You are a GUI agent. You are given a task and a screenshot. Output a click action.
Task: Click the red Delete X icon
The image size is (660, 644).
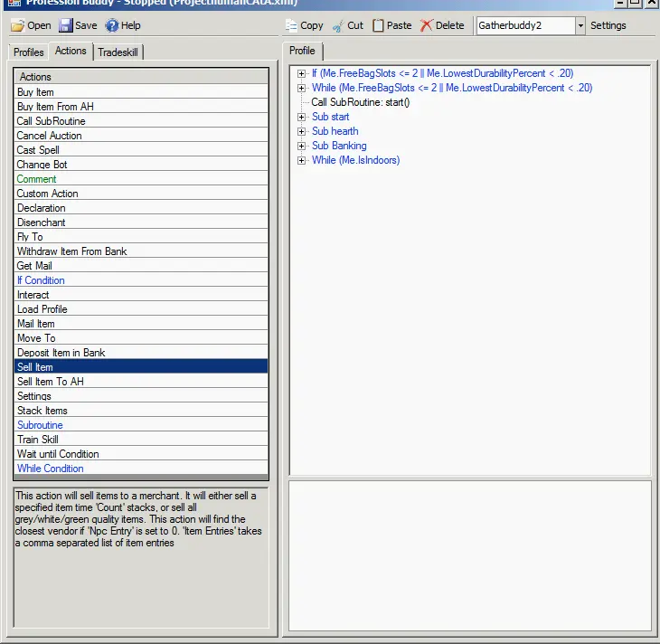coord(426,26)
